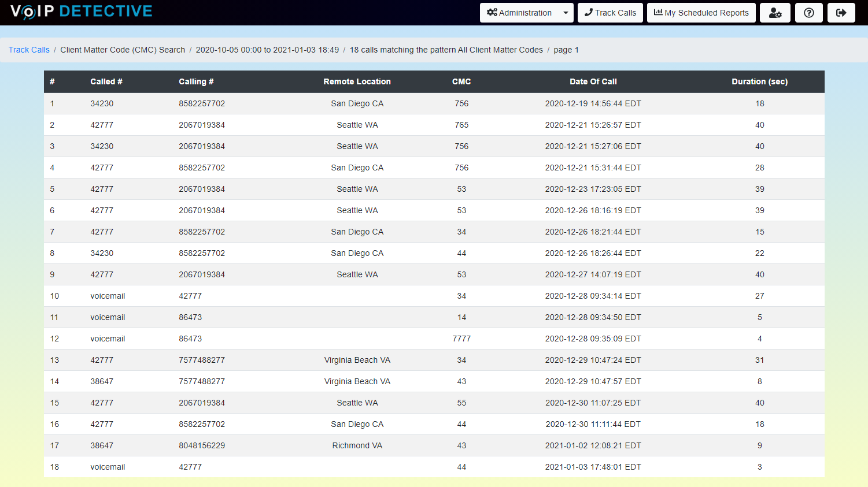Image resolution: width=868 pixels, height=487 pixels.
Task: Select date 2020-12-23 17:23:05 EDT
Action: click(593, 189)
